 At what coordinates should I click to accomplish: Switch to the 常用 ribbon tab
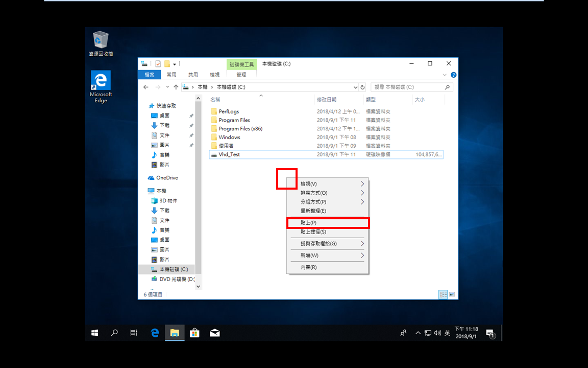click(171, 75)
